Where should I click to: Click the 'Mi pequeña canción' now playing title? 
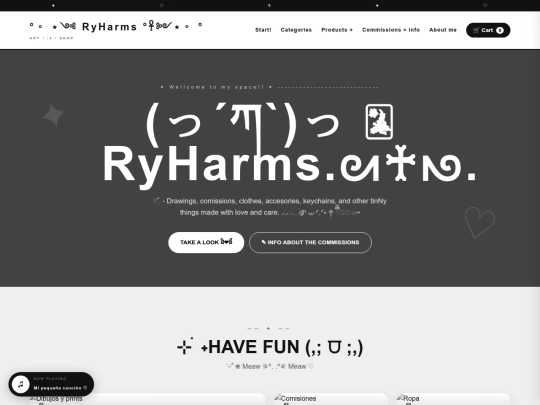click(x=60, y=388)
